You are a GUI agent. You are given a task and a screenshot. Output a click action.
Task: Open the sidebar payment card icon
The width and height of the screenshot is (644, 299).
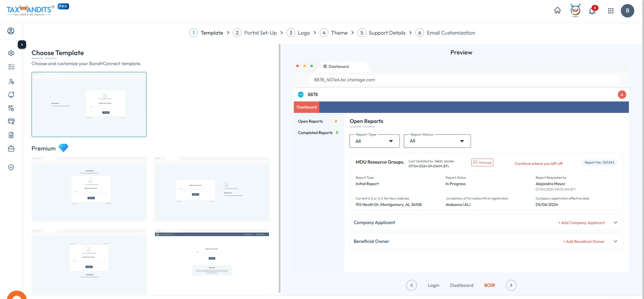(x=11, y=121)
